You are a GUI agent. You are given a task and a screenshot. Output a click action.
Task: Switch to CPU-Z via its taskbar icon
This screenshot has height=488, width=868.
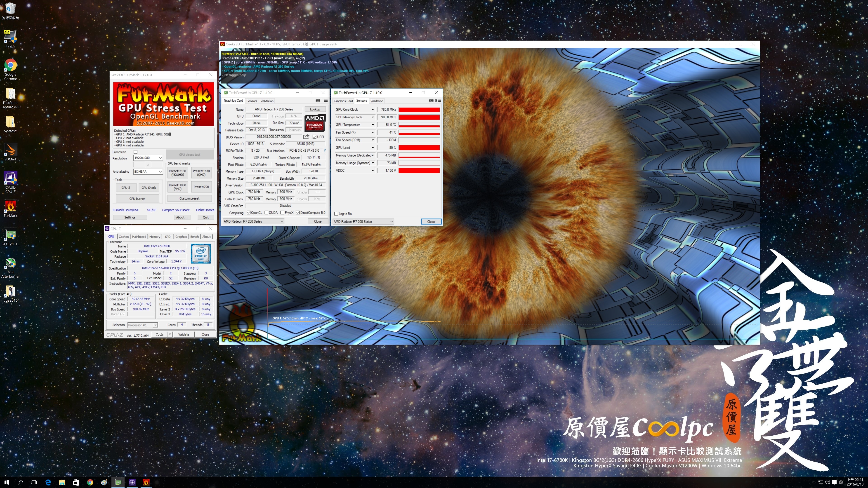click(x=132, y=482)
